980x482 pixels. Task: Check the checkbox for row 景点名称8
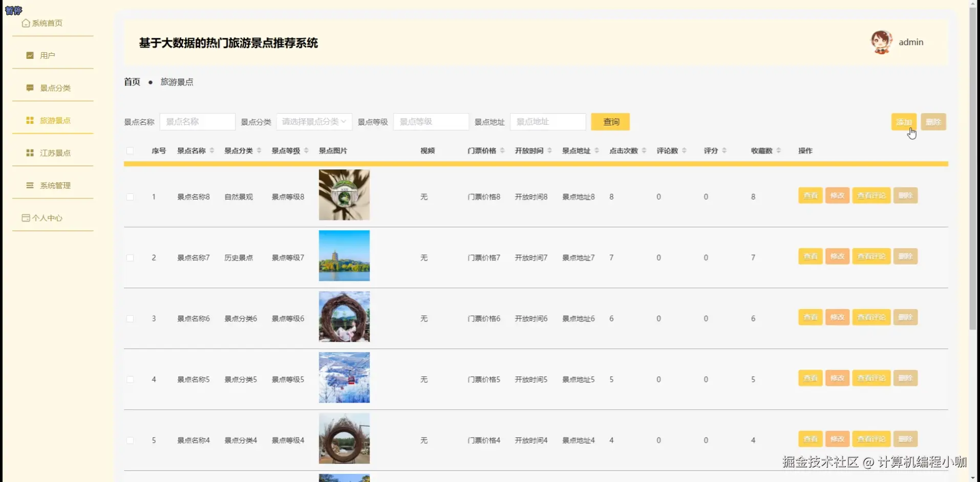click(130, 196)
